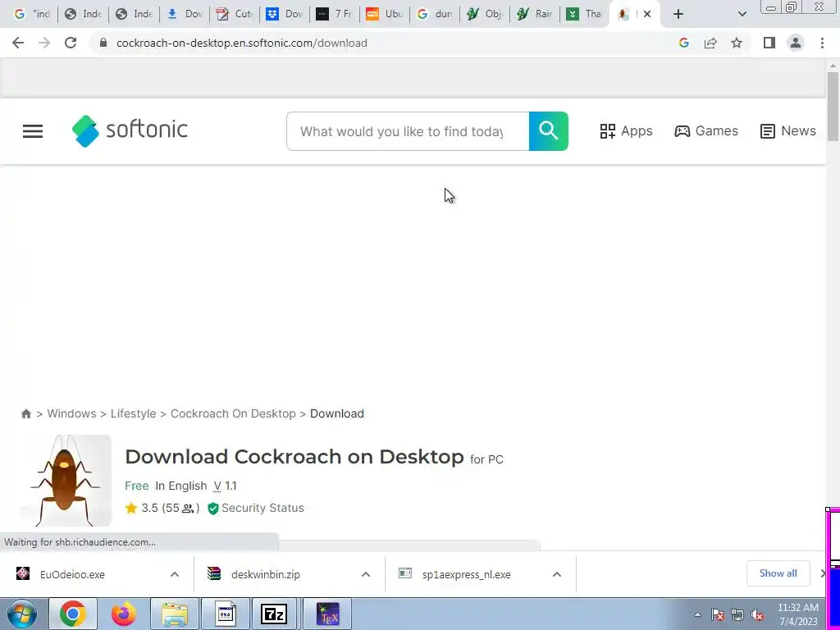Switch to the 'Obj' tab
This screenshot has width=840, height=630.
[x=485, y=14]
